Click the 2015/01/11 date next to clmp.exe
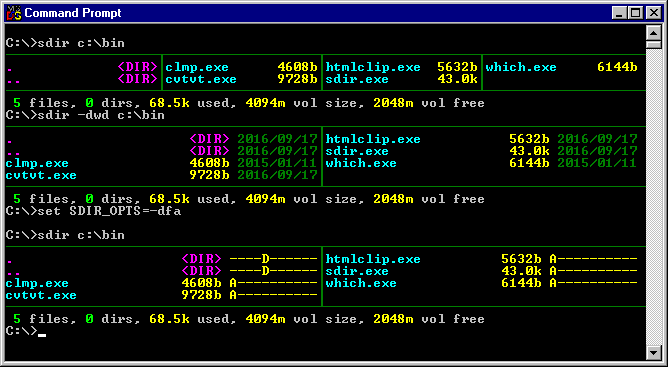 [277, 163]
